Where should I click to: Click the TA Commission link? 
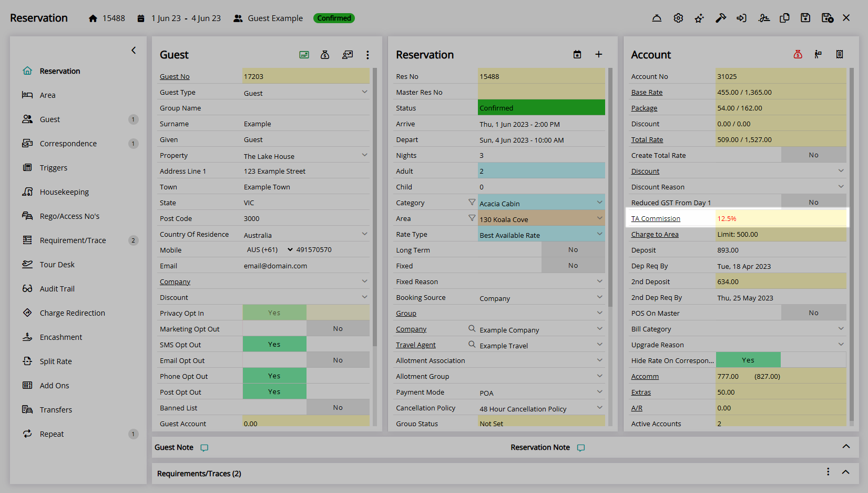(x=656, y=219)
